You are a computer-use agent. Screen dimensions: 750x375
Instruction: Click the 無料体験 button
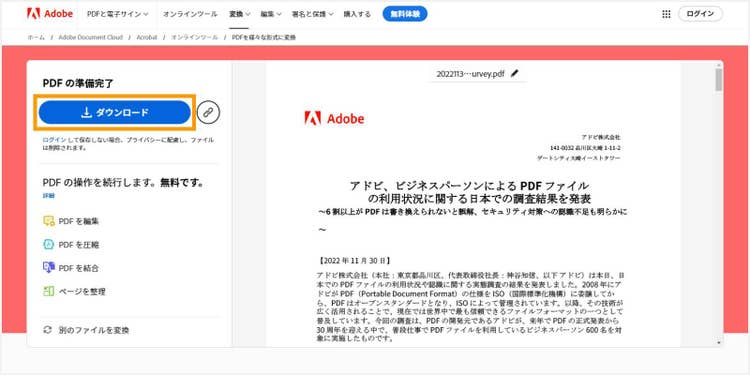pos(405,14)
